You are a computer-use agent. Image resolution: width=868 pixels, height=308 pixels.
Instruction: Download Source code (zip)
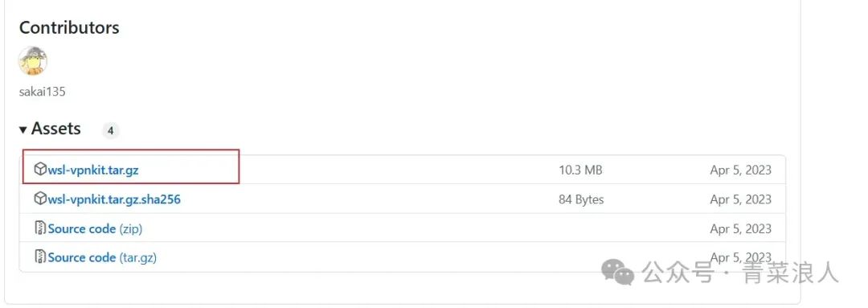click(95, 228)
